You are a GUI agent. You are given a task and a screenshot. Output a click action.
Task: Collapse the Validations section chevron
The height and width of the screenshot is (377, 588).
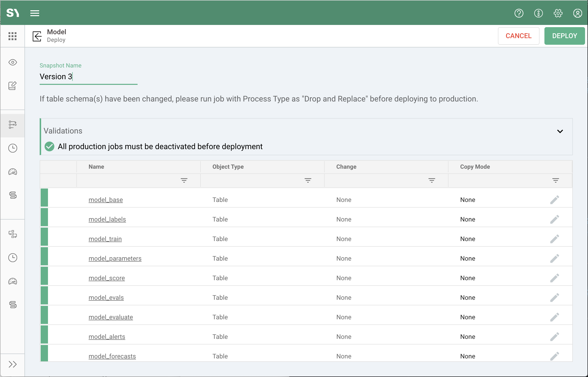point(560,132)
